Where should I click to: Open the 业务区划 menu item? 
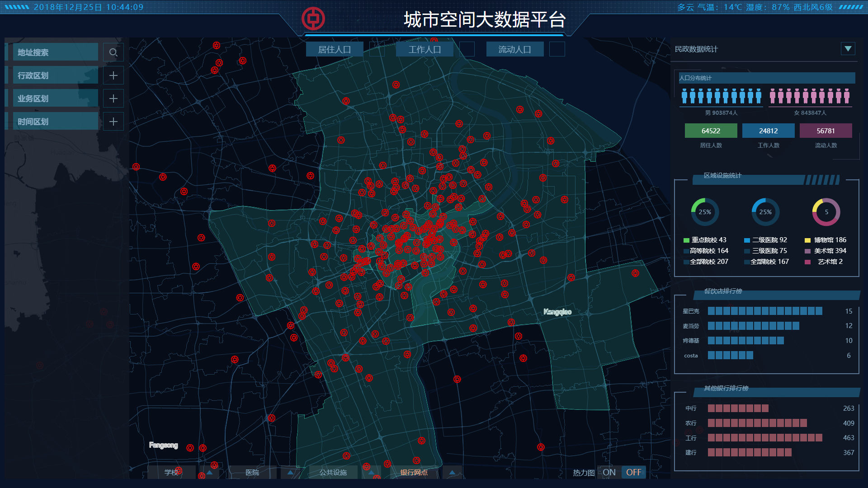pos(55,99)
